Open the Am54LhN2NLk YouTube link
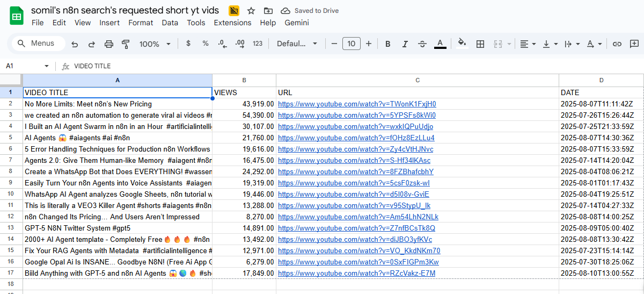The image size is (644, 294). tap(358, 217)
